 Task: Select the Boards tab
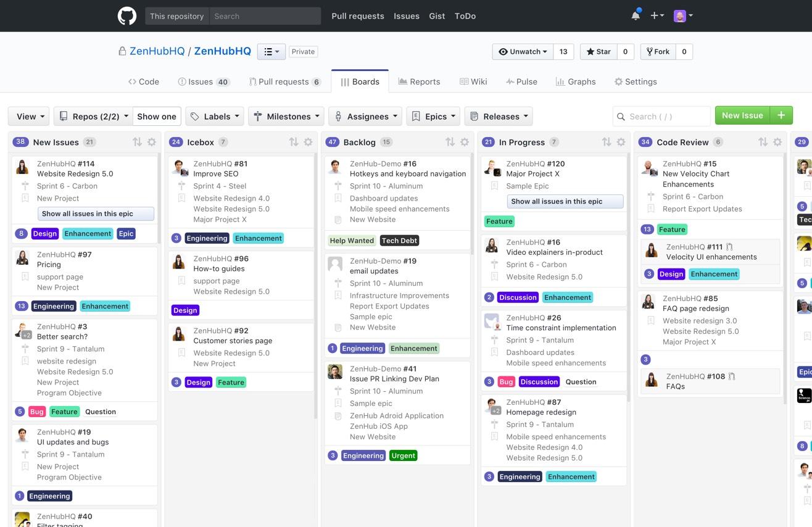[360, 81]
